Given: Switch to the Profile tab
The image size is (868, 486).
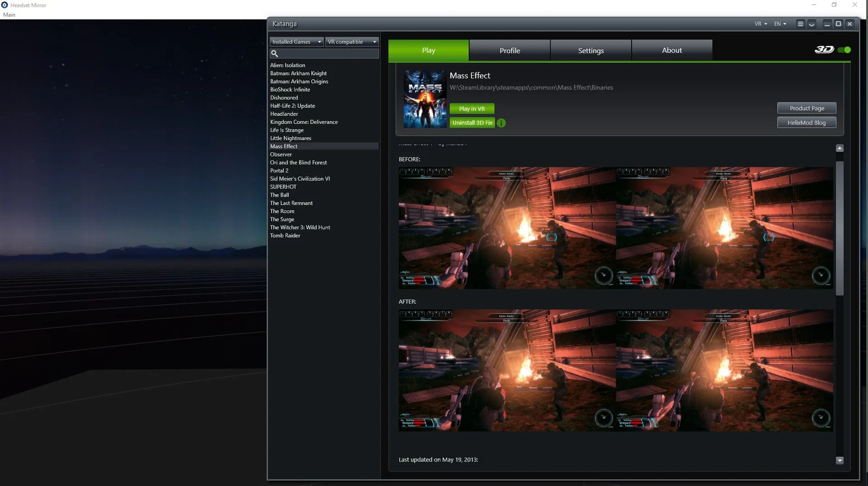Looking at the screenshot, I should pos(509,51).
